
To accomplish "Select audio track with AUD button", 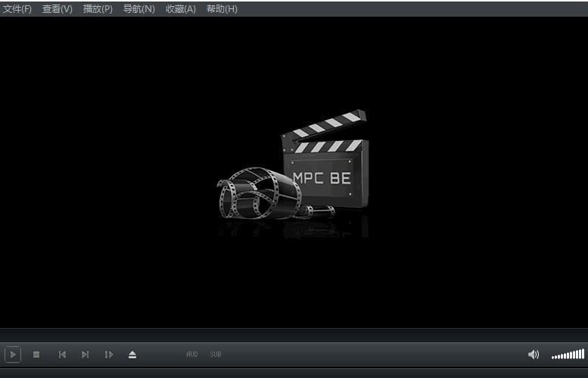I will click(192, 355).
